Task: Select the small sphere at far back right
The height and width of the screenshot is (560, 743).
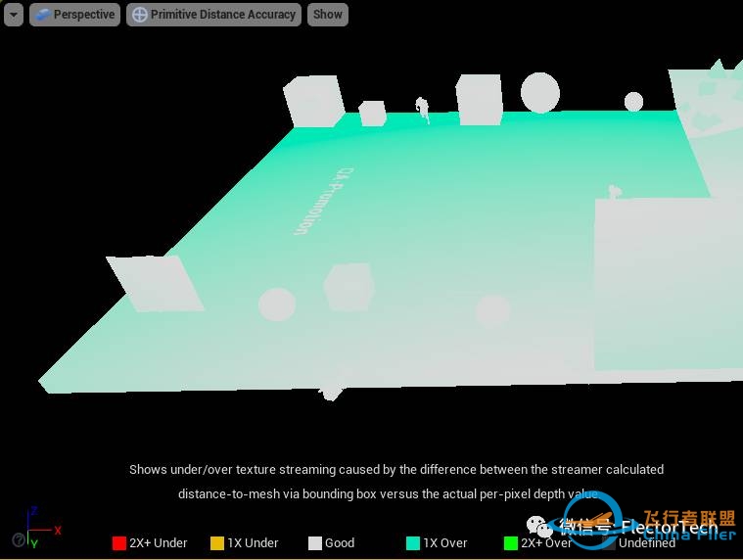Action: [x=633, y=102]
